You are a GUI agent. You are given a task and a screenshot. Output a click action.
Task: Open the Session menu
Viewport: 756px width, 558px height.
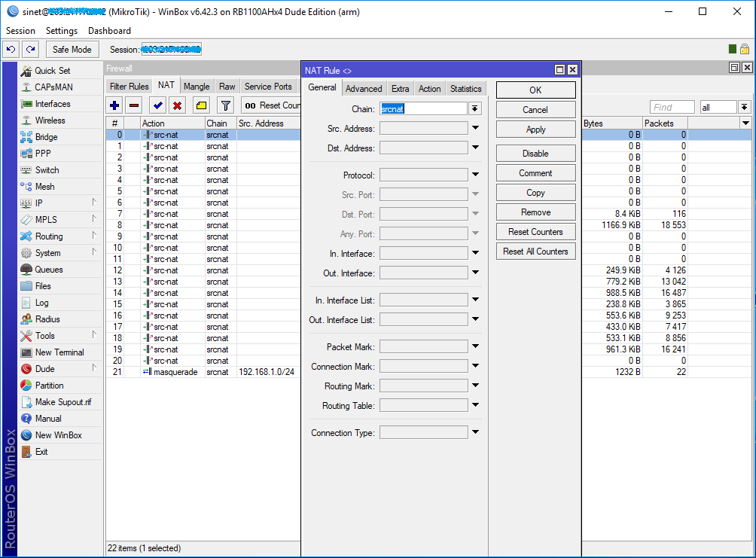coord(21,30)
